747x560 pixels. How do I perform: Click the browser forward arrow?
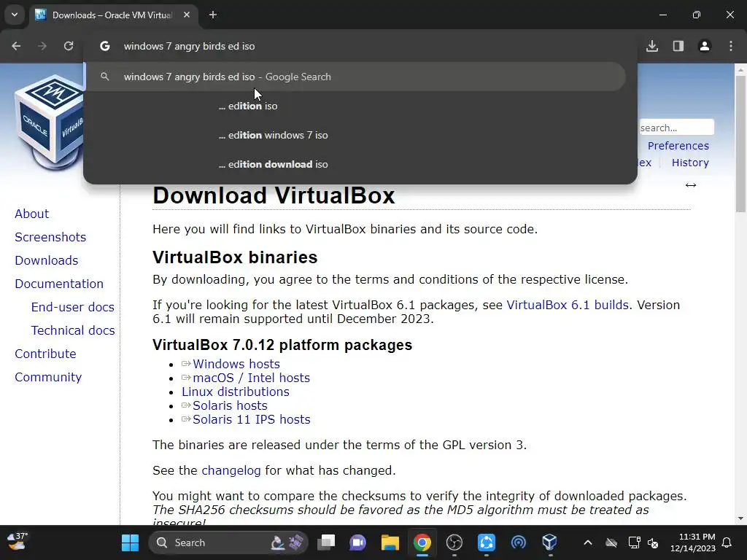click(42, 46)
